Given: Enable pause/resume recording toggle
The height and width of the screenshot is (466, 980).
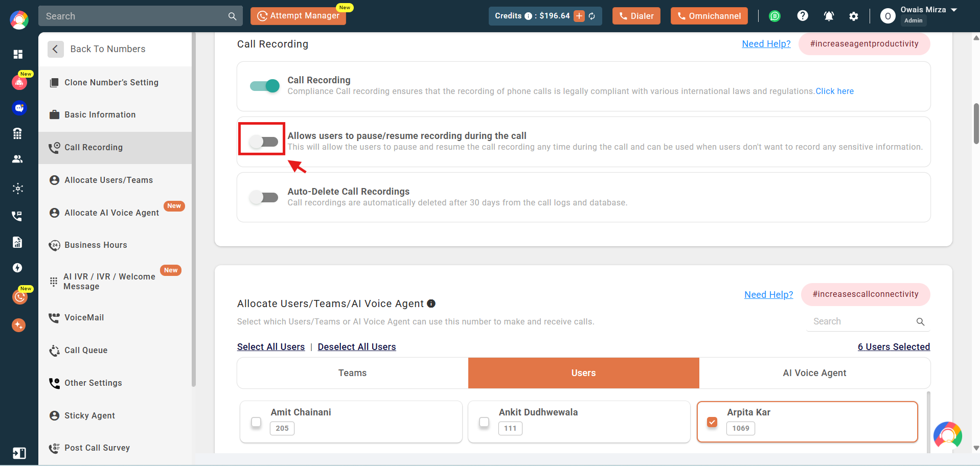Looking at the screenshot, I should click(264, 142).
